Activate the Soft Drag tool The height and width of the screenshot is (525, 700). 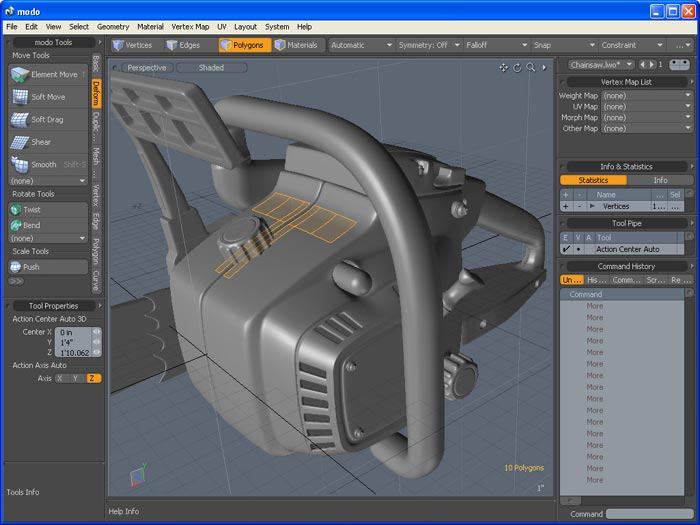click(x=47, y=119)
